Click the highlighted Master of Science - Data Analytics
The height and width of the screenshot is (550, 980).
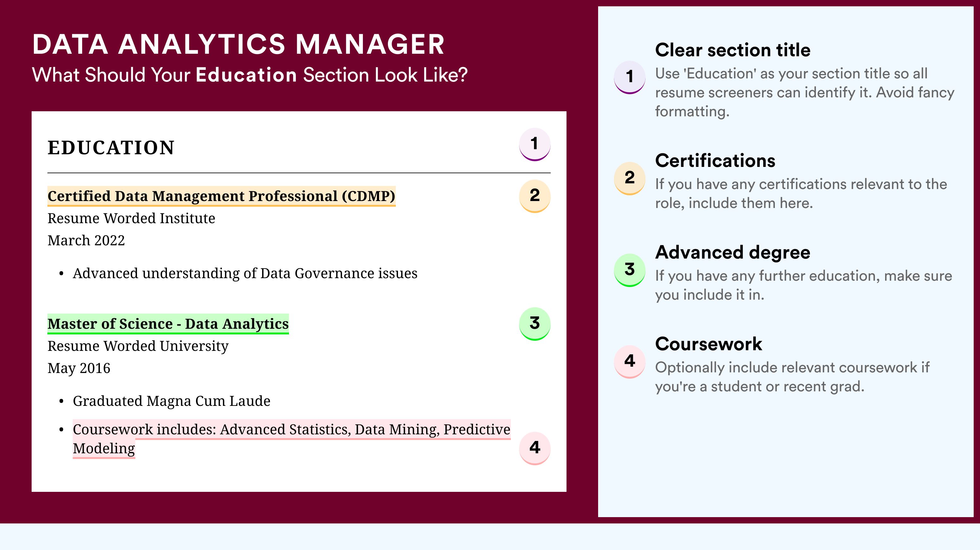[168, 324]
